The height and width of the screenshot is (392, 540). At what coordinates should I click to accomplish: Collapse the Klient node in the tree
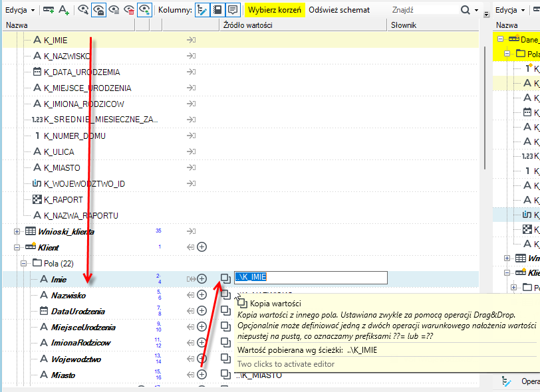17,247
